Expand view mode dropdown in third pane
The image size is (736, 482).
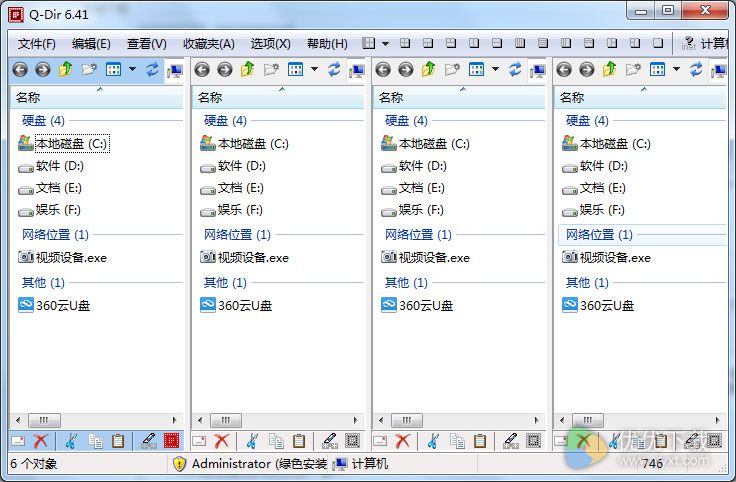pyautogui.click(x=495, y=69)
